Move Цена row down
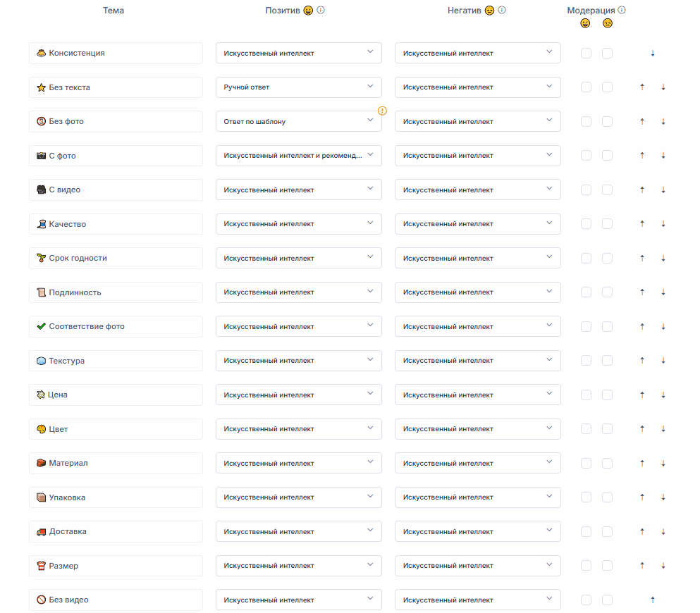This screenshot has width=700, height=613. (x=663, y=395)
